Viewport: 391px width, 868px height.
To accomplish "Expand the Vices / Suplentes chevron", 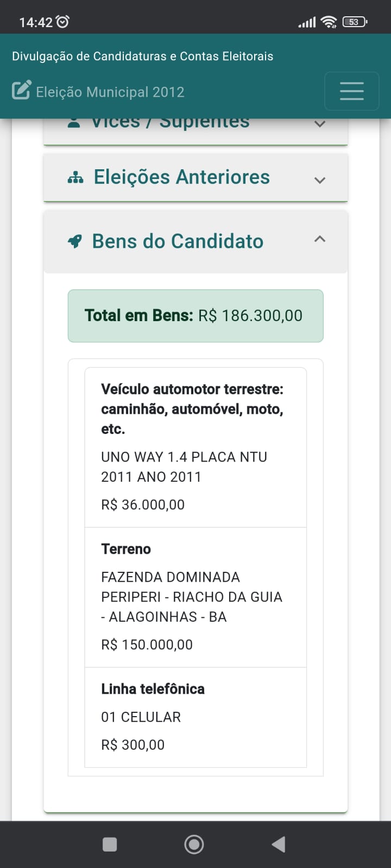I will (x=320, y=124).
